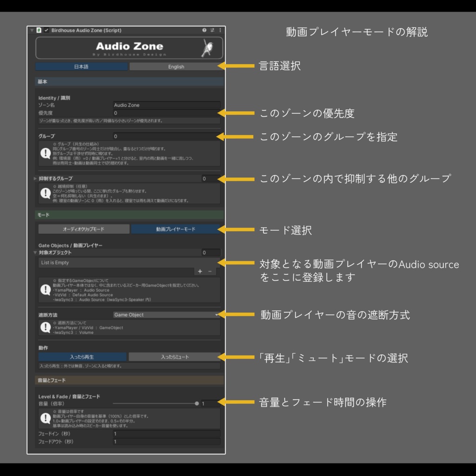Click the Level & Fade / 音量とフェード label
Image resolution: width=476 pixels, height=476 pixels.
69,397
